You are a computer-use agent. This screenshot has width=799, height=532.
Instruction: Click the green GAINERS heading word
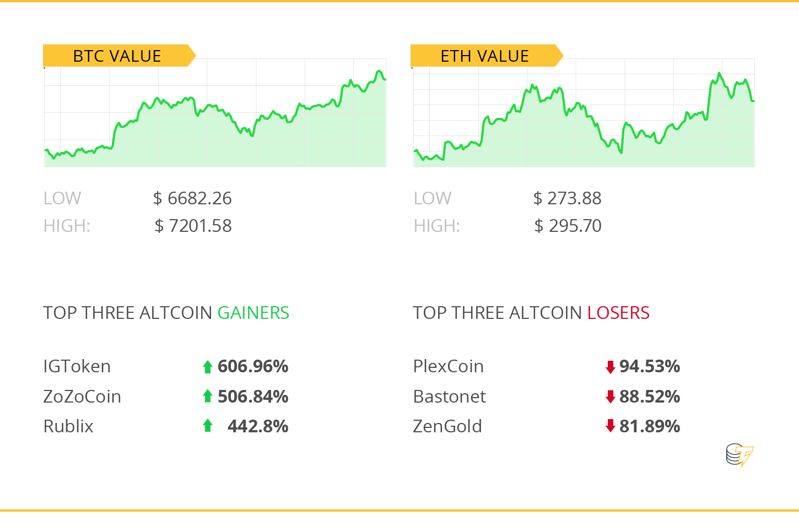tap(253, 313)
